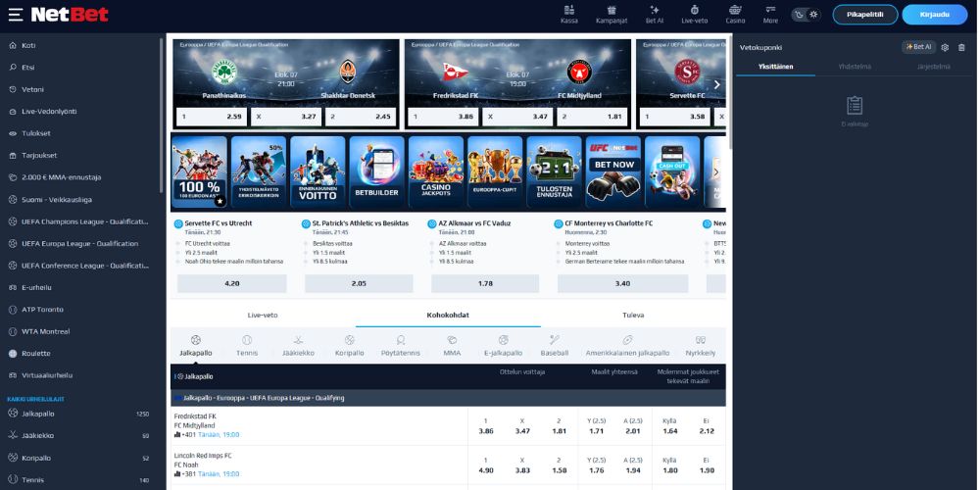
Task: Click Kirjaudu login button
Action: (x=934, y=15)
